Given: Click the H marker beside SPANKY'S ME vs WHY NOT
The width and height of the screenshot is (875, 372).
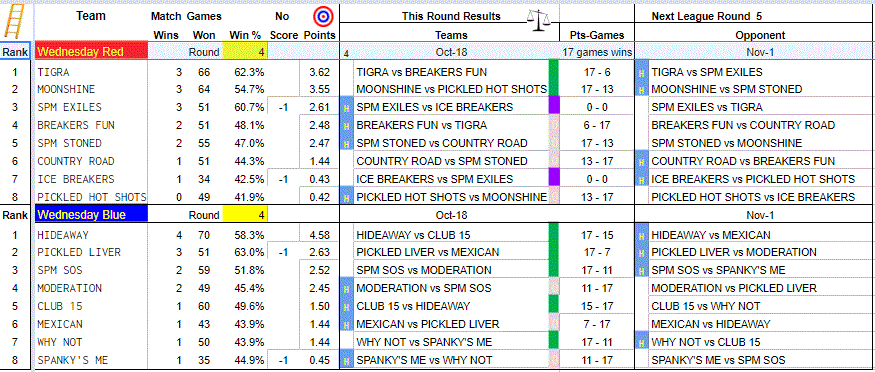Looking at the screenshot, I should click(347, 360).
